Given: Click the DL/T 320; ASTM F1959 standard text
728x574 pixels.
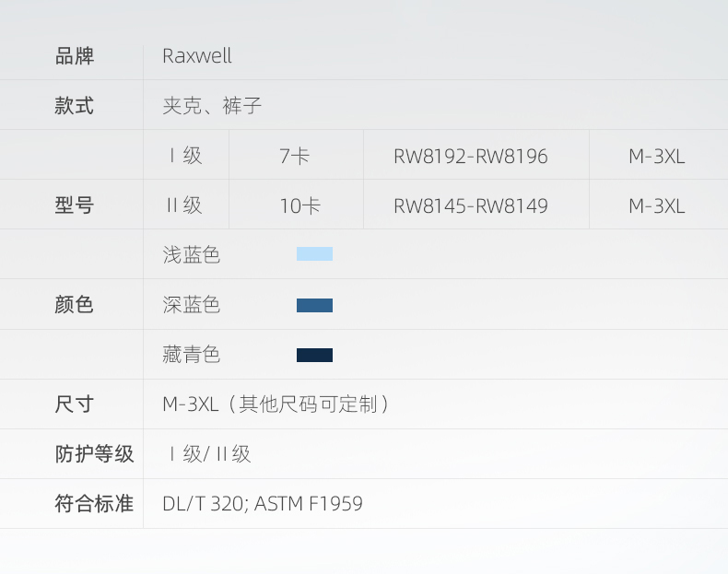Looking at the screenshot, I should (x=263, y=504).
